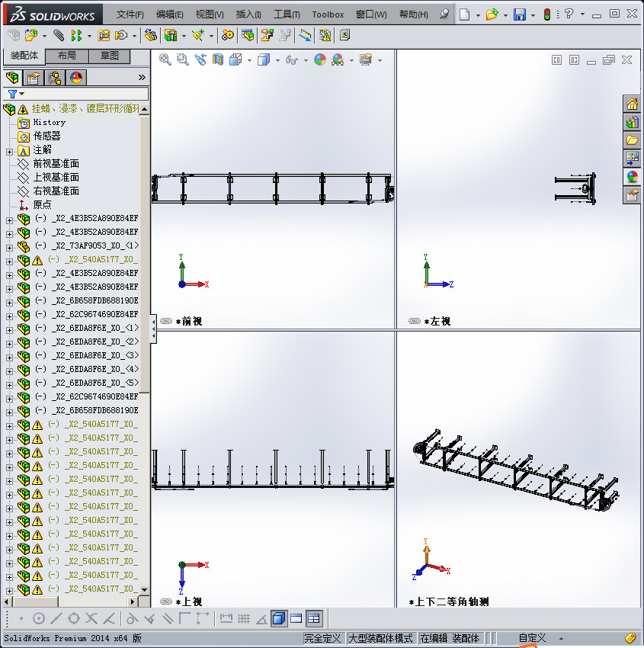This screenshot has height=648, width=644.
Task: Switch to the 草图 tab
Action: click(x=110, y=56)
